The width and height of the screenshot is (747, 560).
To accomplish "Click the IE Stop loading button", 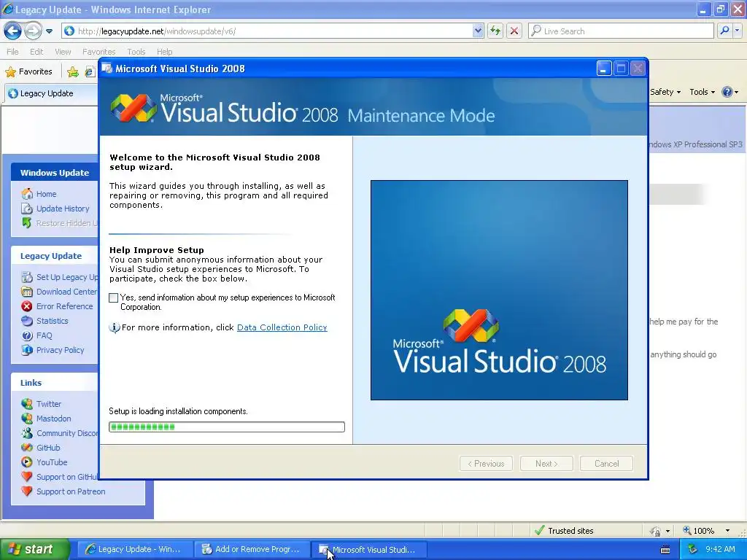I will (514, 31).
